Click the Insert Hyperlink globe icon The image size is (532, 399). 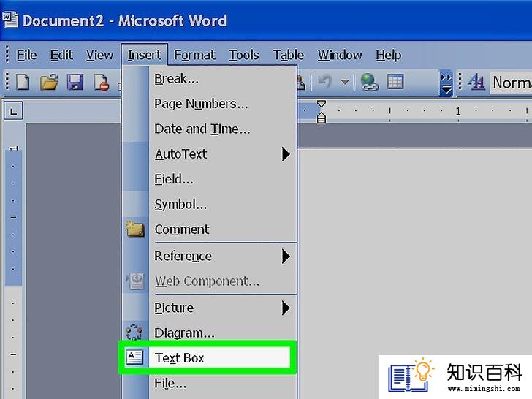tap(370, 82)
